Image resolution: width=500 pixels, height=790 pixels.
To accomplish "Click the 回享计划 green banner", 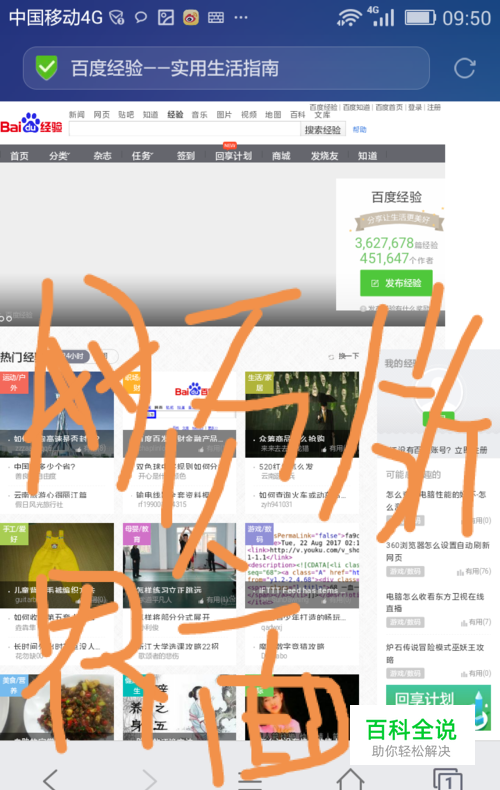I will 438,707.
